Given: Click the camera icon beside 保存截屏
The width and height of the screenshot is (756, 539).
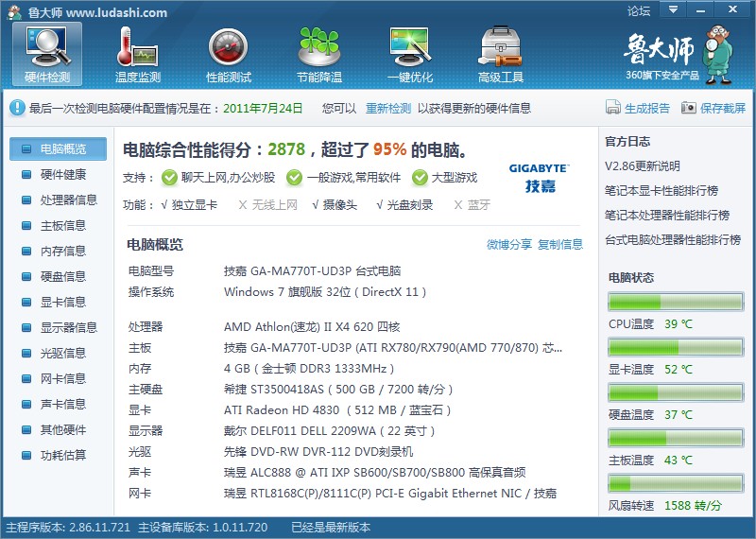Looking at the screenshot, I should (x=689, y=107).
